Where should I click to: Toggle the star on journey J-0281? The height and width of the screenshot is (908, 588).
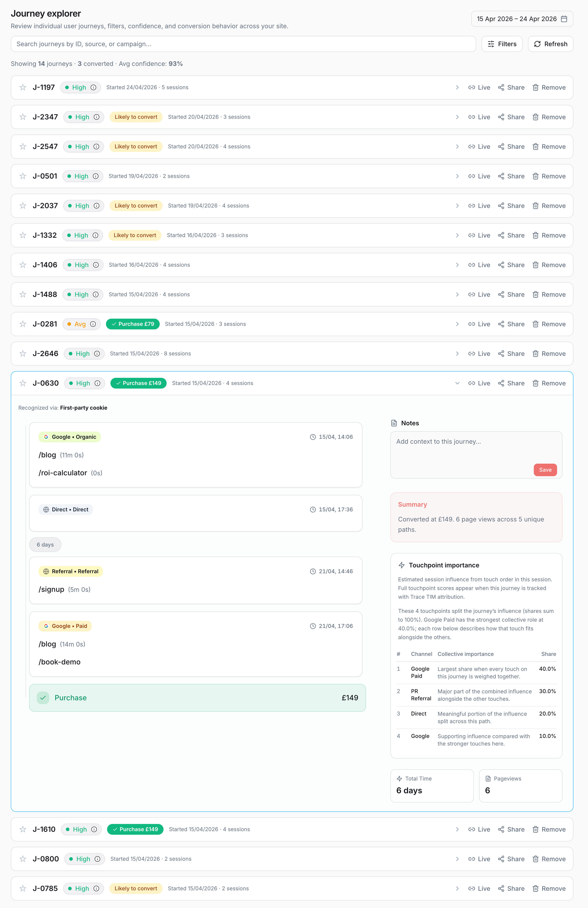tap(22, 324)
